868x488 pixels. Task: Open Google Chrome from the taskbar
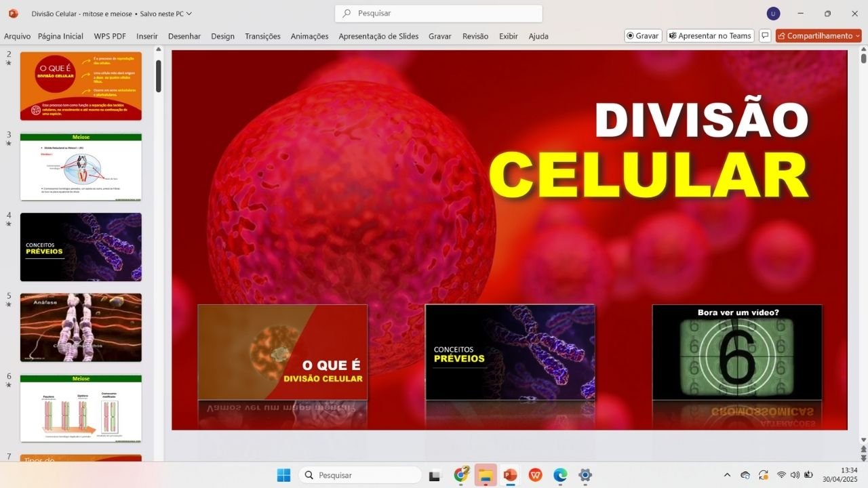pyautogui.click(x=462, y=474)
